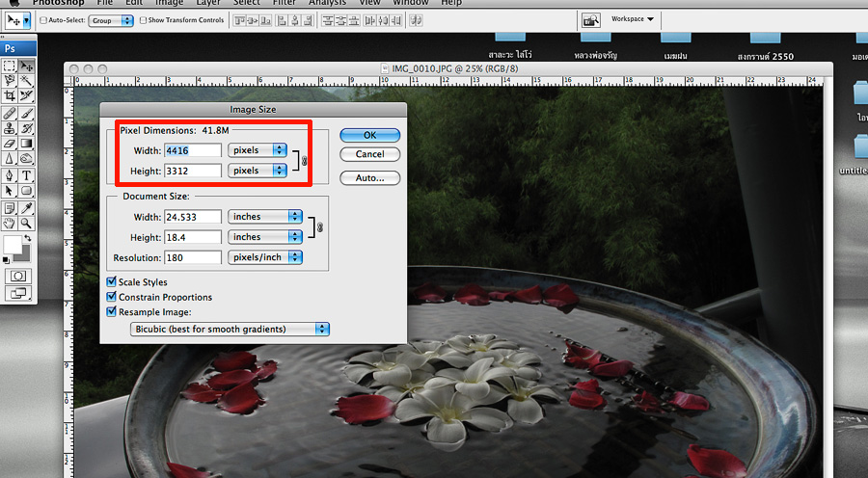Click the pixel Width input field
The width and height of the screenshot is (868, 478).
point(193,150)
